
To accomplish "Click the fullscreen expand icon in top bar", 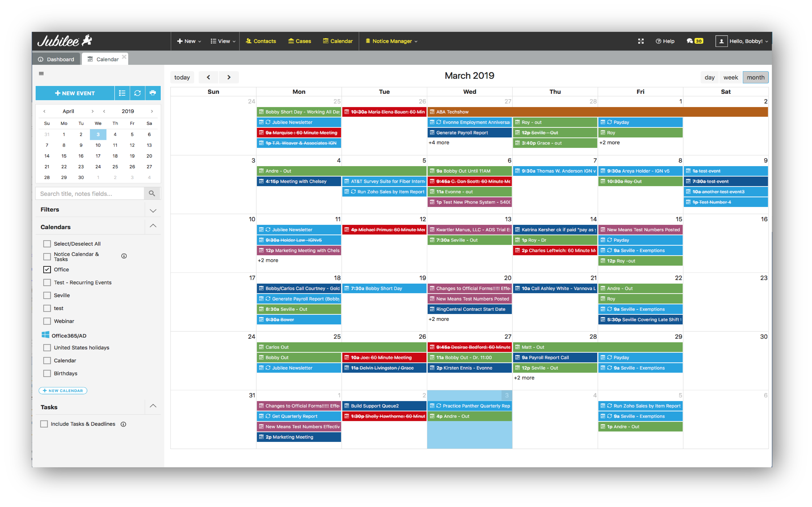I will 641,41.
